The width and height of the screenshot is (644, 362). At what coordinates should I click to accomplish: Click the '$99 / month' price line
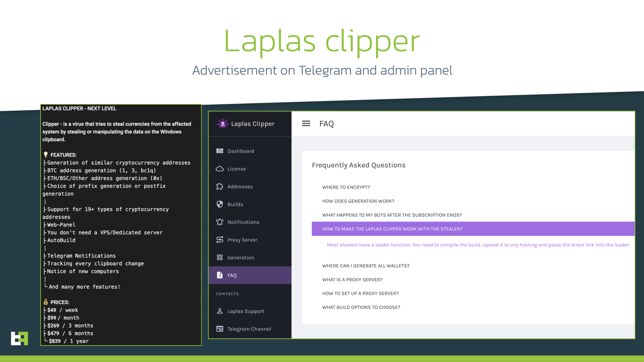[x=61, y=318]
